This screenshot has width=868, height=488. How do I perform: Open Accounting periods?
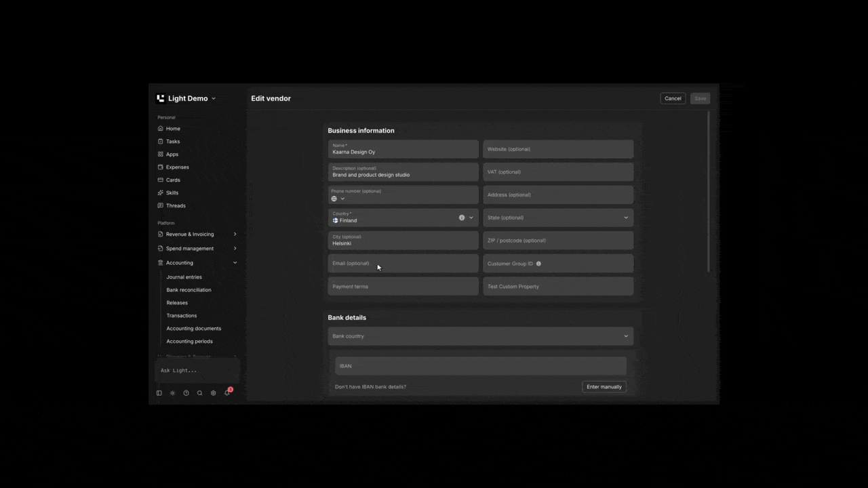tap(190, 342)
